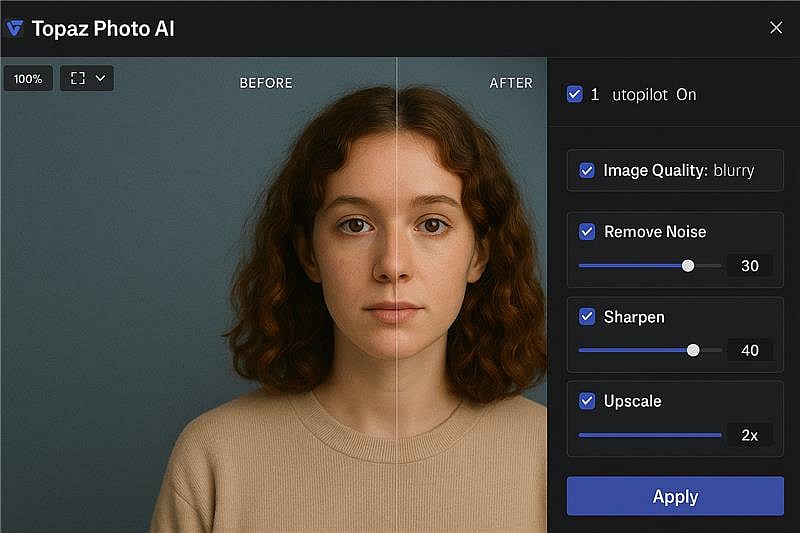The image size is (800, 533).
Task: Click the AFTER label on the preview
Action: [511, 83]
